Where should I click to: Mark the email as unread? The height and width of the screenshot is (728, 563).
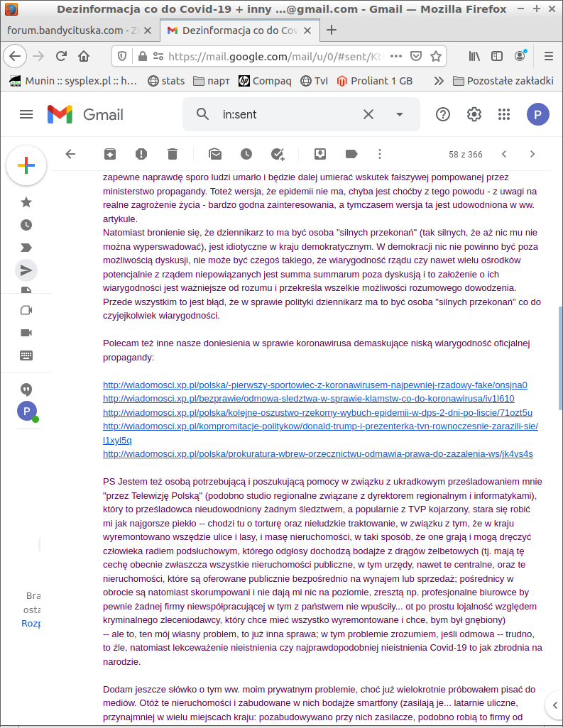(215, 154)
